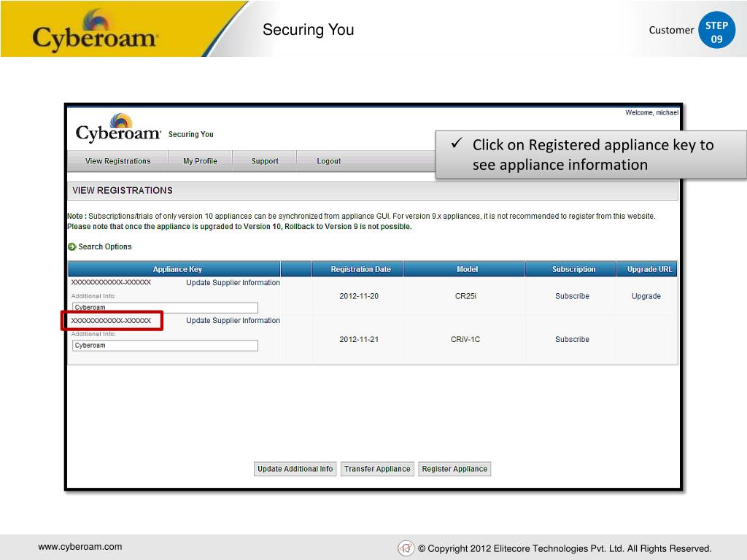The image size is (747, 560).
Task: Select the registration date 2012-11-20
Action: pos(359,296)
